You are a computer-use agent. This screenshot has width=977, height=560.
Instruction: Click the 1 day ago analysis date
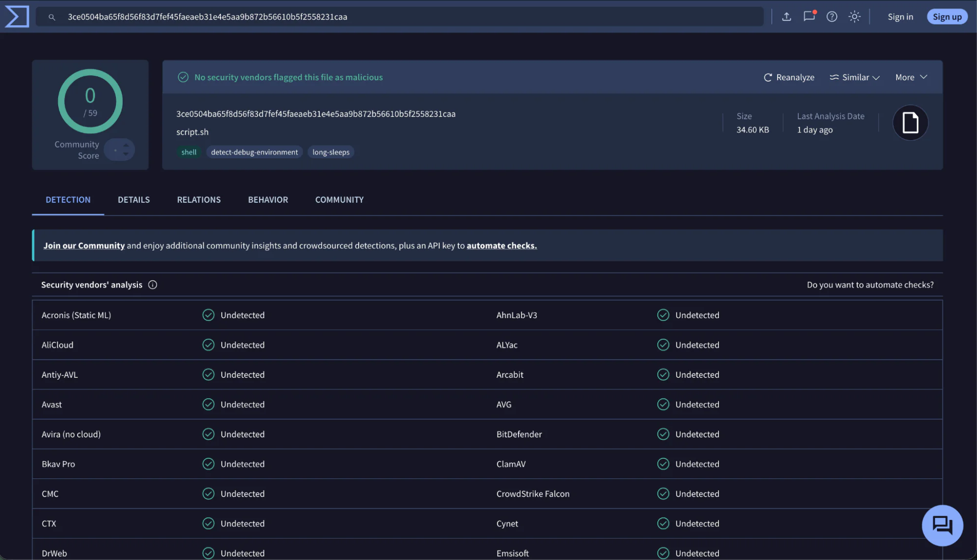(815, 130)
